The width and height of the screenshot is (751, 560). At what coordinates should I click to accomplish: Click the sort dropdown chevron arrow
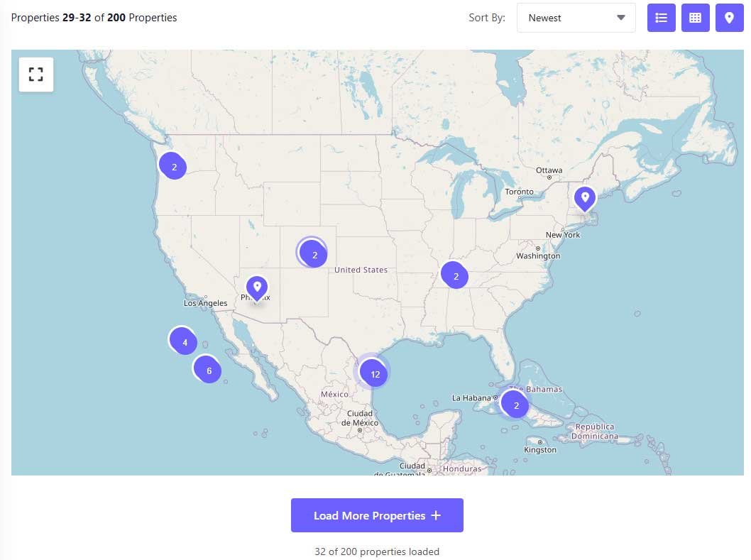[x=620, y=18]
